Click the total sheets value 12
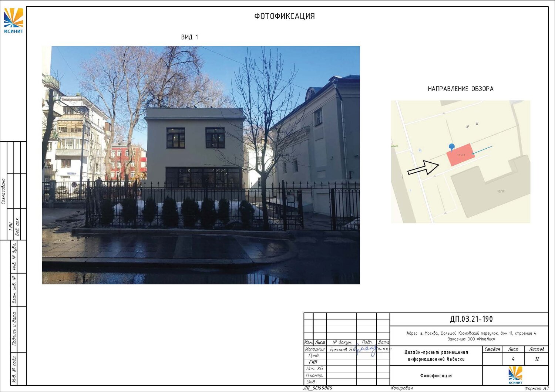 coord(536,359)
